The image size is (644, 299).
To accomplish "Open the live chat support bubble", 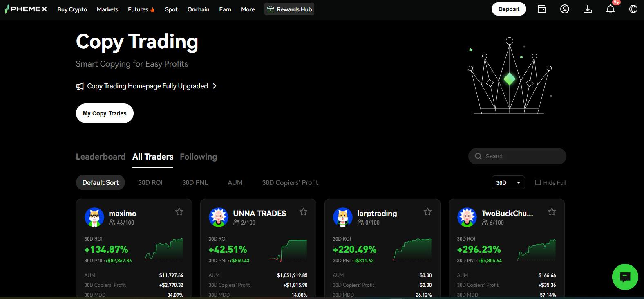I will [625, 277].
